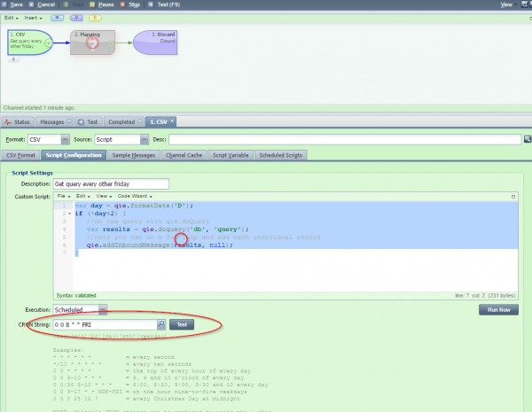
Task: Open the top-right View menu
Action: point(507,4)
